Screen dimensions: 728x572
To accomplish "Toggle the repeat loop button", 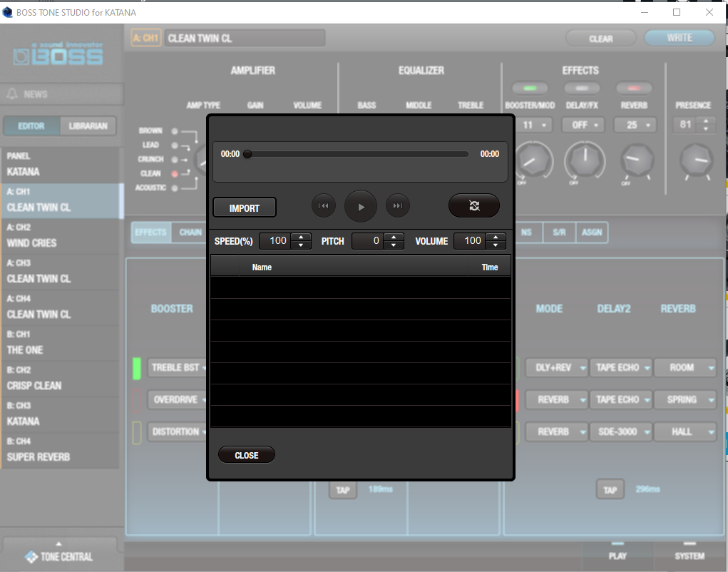I will (x=474, y=205).
